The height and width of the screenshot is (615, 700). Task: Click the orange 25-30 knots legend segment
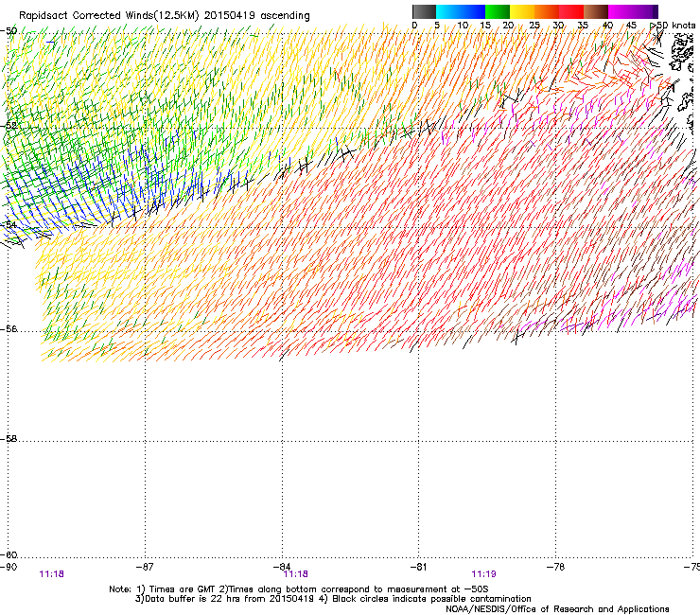(x=547, y=11)
